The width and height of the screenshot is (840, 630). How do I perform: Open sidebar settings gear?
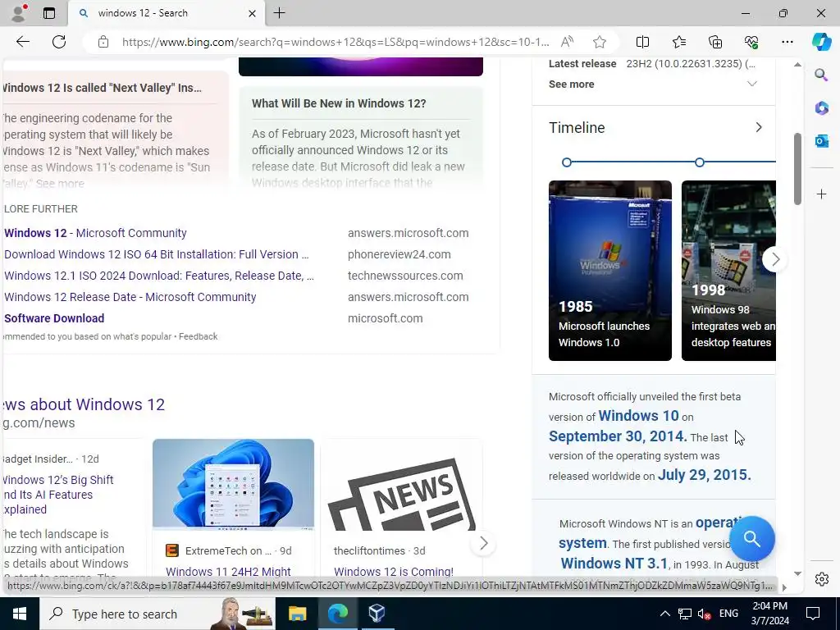point(821,579)
